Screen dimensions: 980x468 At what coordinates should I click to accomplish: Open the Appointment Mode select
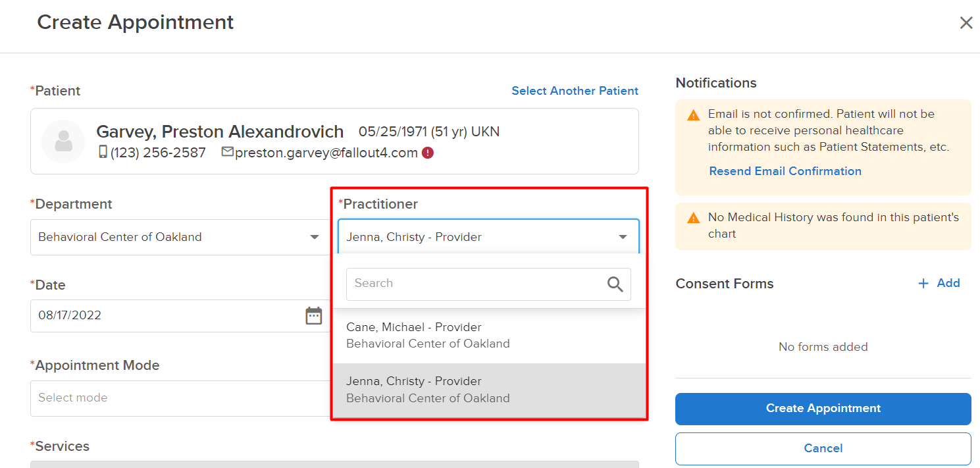click(x=180, y=398)
